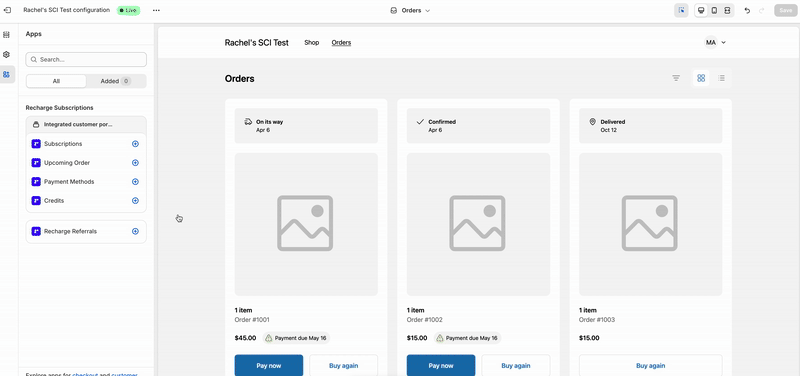The width and height of the screenshot is (800, 376).
Task: Click the Live status badge
Action: tap(128, 10)
